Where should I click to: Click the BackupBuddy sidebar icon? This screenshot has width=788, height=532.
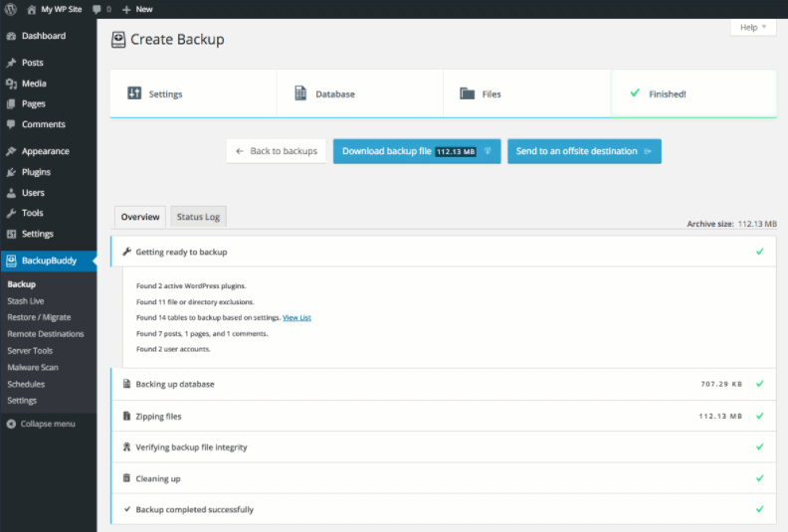11,261
